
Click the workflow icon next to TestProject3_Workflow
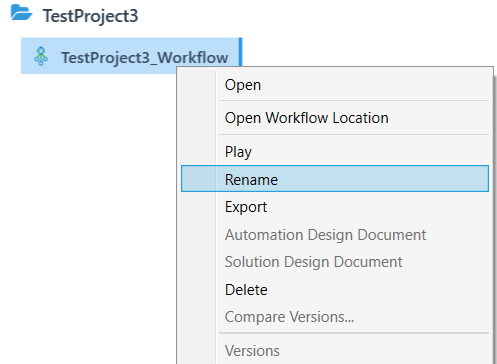click(x=41, y=56)
